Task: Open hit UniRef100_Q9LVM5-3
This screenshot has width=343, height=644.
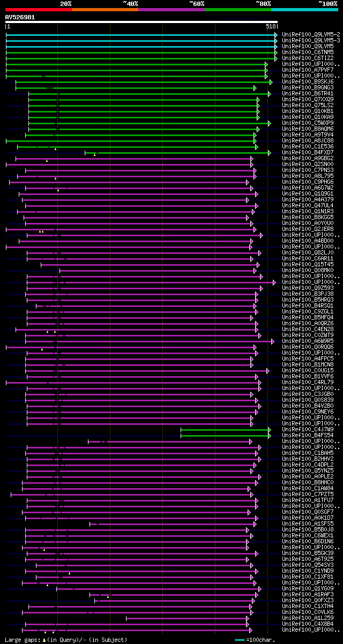Action: tap(311, 40)
